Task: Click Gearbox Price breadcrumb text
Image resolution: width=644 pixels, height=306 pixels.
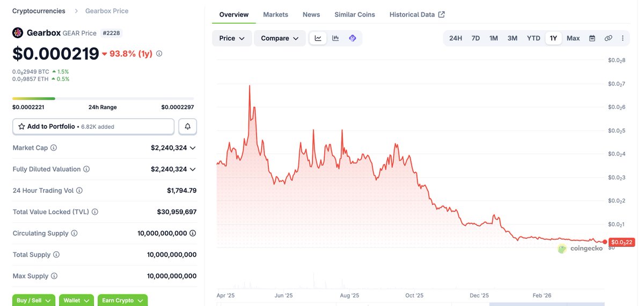Action: [x=107, y=11]
